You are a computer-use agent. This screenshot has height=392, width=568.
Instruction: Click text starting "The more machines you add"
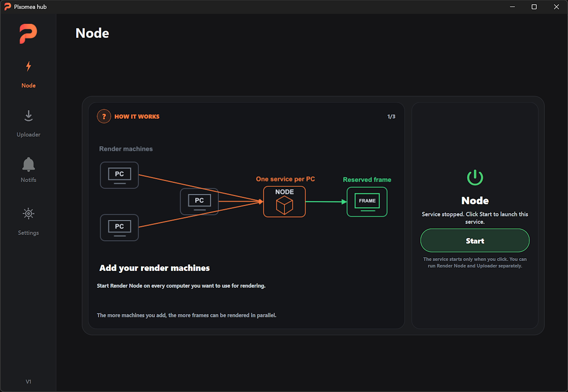(186, 315)
